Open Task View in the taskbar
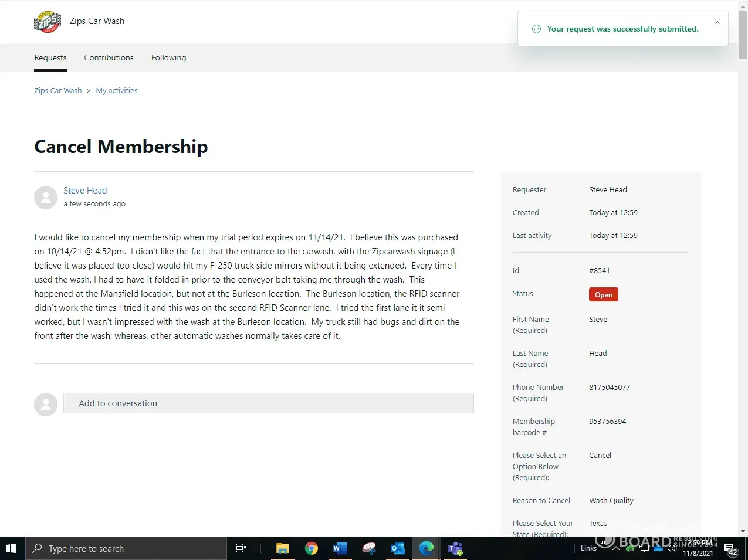This screenshot has height=560, width=748. 241,548
